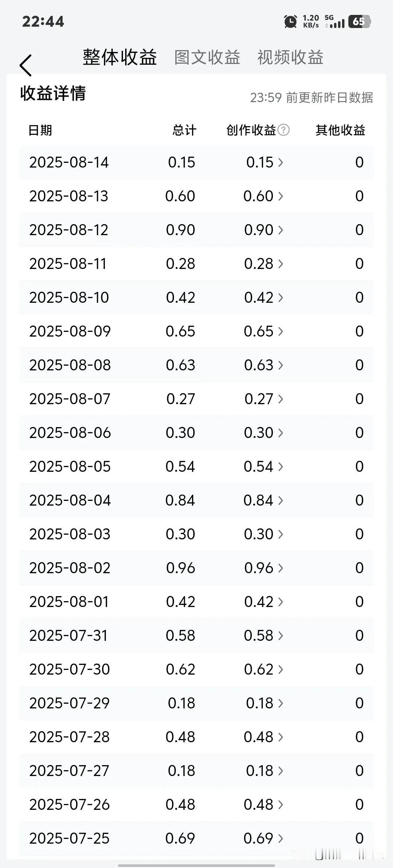Tap the back arrow icon
This screenshot has width=393, height=868.
click(x=25, y=65)
